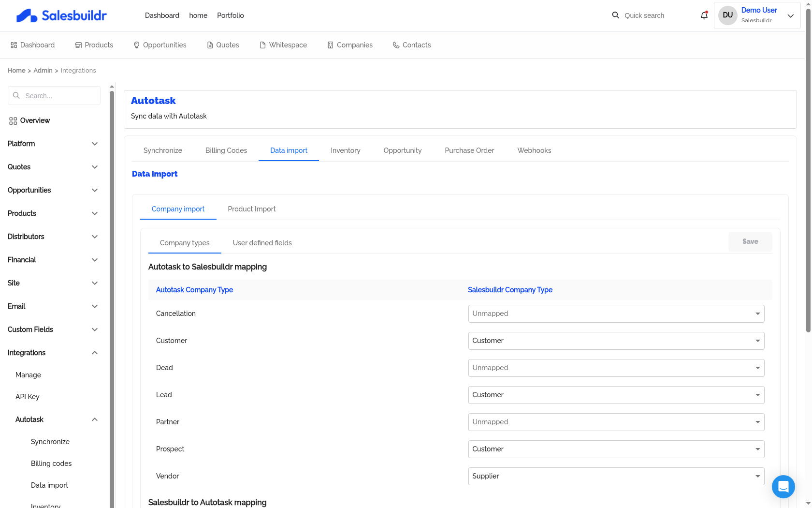Switch to User defined fields tab
This screenshot has height=508, width=812.
pyautogui.click(x=262, y=243)
